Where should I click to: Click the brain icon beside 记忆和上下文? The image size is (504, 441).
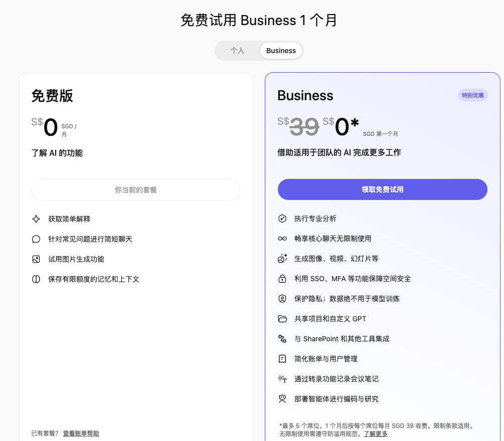coord(36,279)
